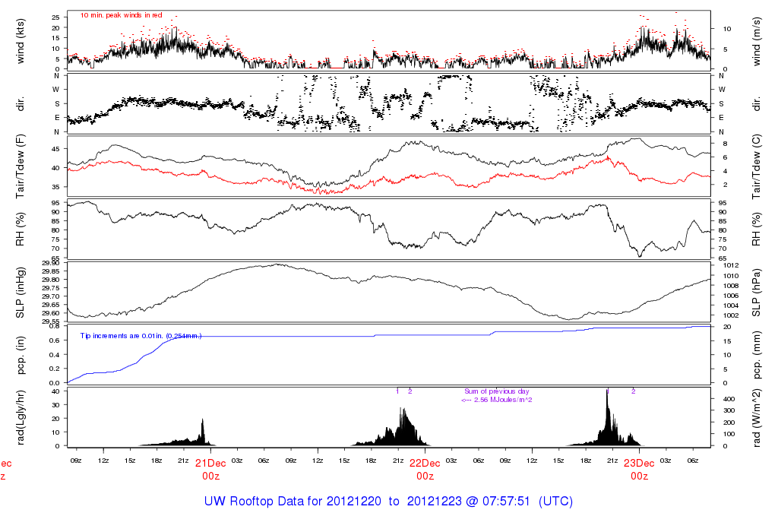The width and height of the screenshot is (778, 532).
Task: Select the '21Dec' date label
Action: coord(210,464)
